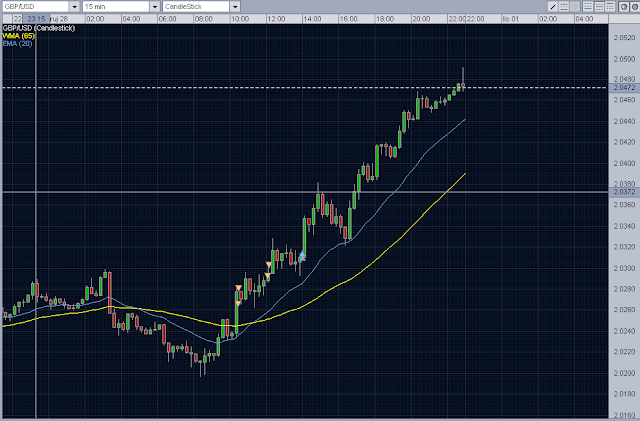Click the greyed-out drawing tool icon
Image resolution: width=640 pixels, height=421 pixels.
575,7
